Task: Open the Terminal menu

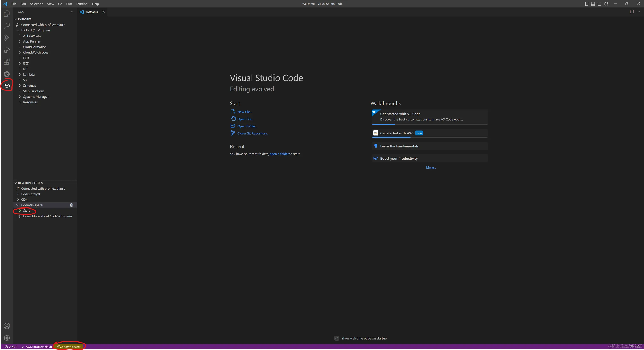Action: pos(82,4)
